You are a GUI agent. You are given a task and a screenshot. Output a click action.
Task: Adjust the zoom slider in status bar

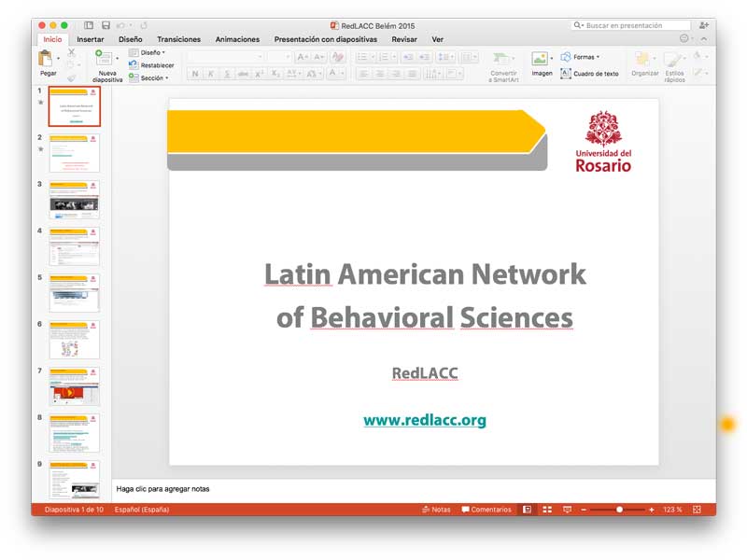point(619,510)
